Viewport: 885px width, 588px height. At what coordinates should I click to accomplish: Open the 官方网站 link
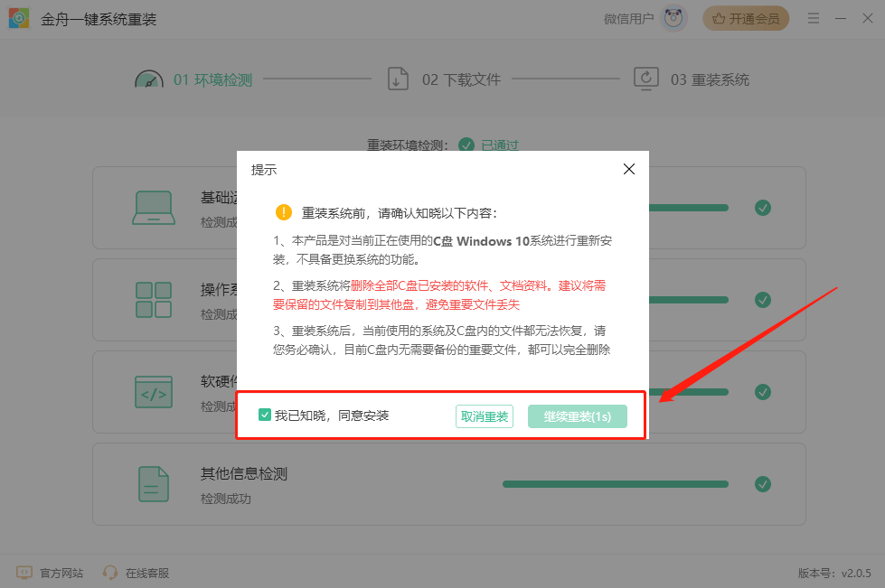coord(61,573)
